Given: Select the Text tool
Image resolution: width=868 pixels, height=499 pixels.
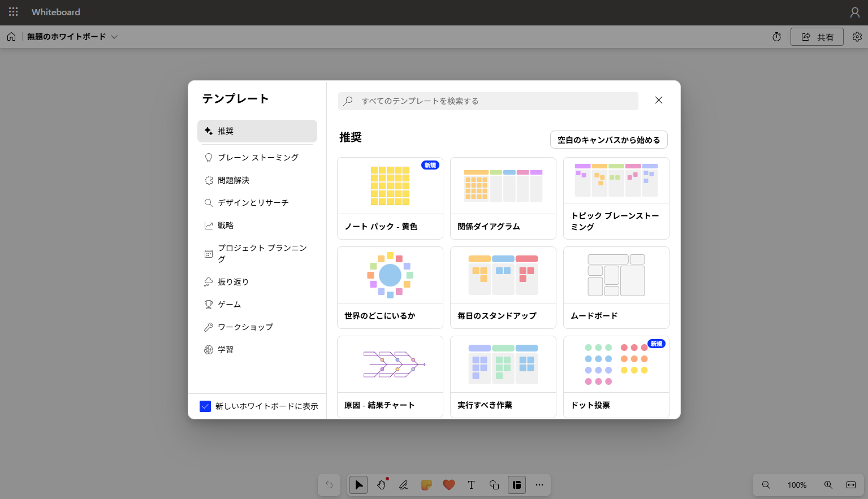Looking at the screenshot, I should pos(470,484).
